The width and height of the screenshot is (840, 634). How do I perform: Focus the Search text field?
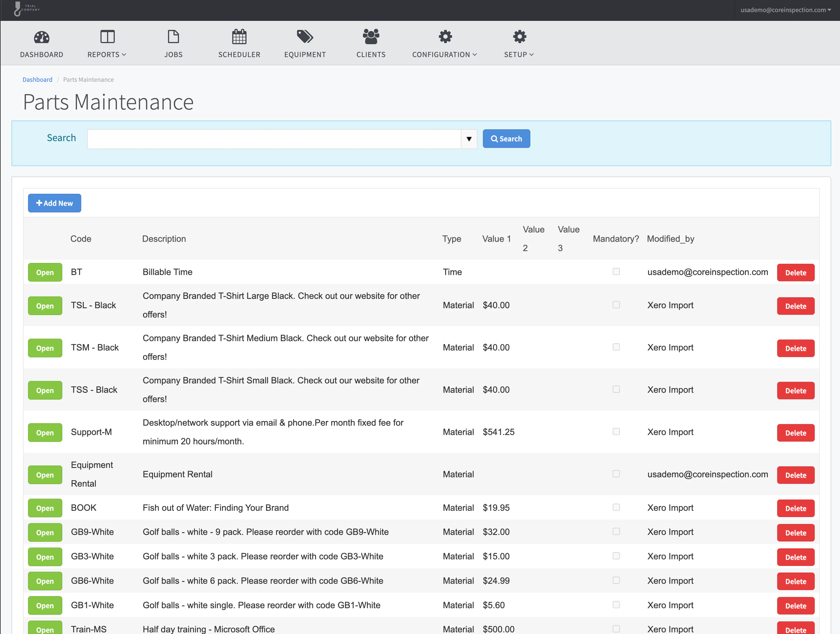pos(274,139)
